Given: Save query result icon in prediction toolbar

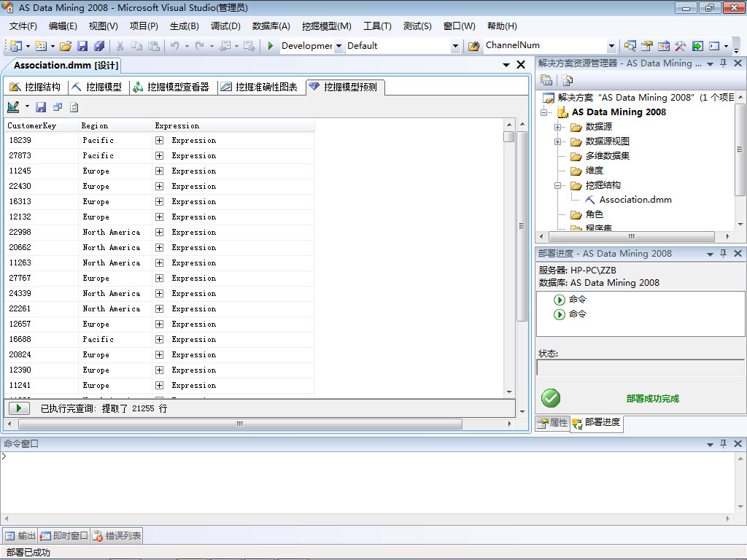Looking at the screenshot, I should (41, 107).
